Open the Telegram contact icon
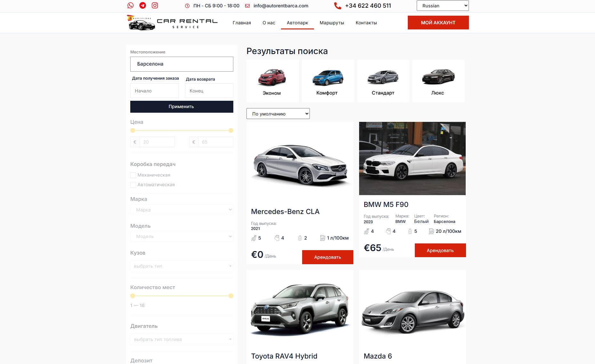Viewport: 595px width, 364px height. coord(143,5)
